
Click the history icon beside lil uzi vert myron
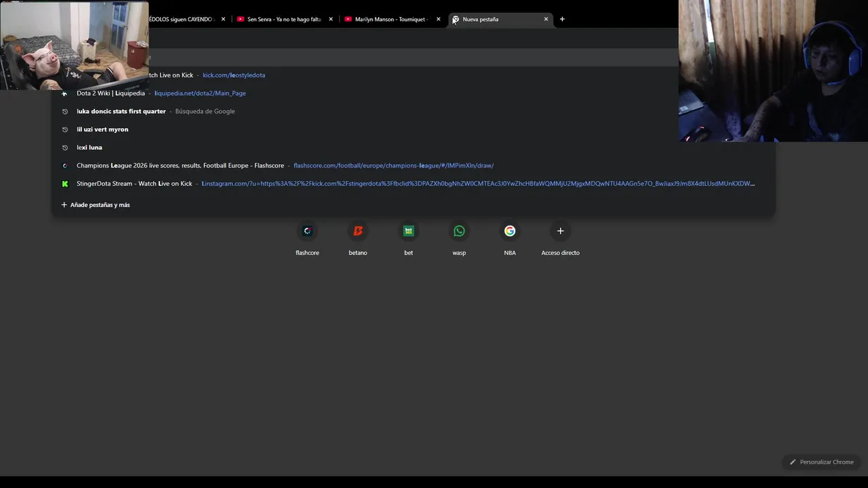pyautogui.click(x=65, y=129)
